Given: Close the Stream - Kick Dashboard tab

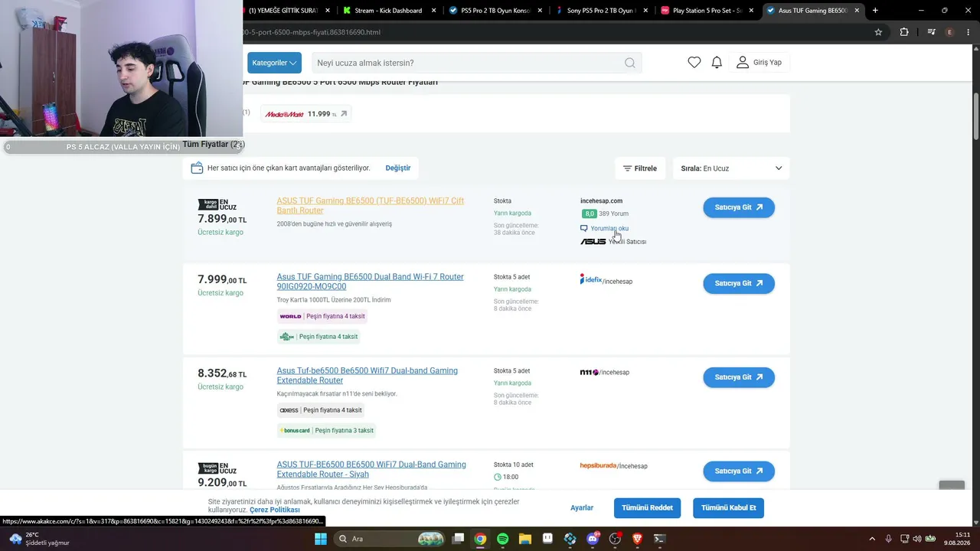Looking at the screenshot, I should [434, 11].
